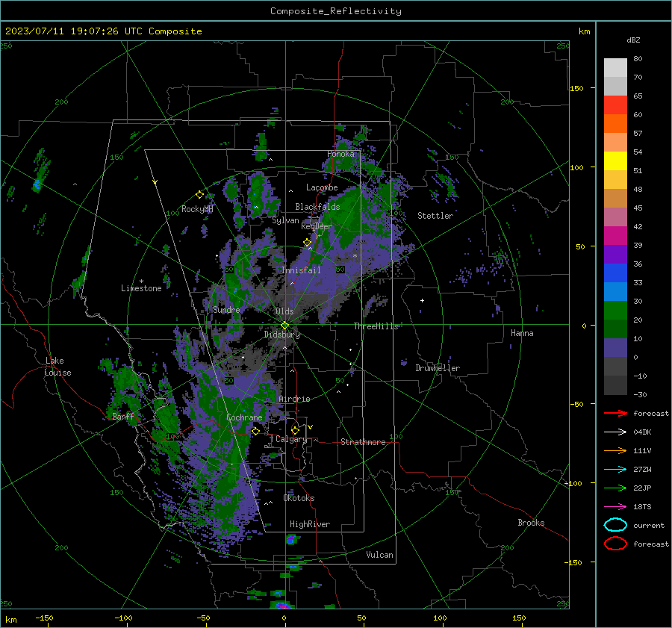Select the Brooks city label

531,523
